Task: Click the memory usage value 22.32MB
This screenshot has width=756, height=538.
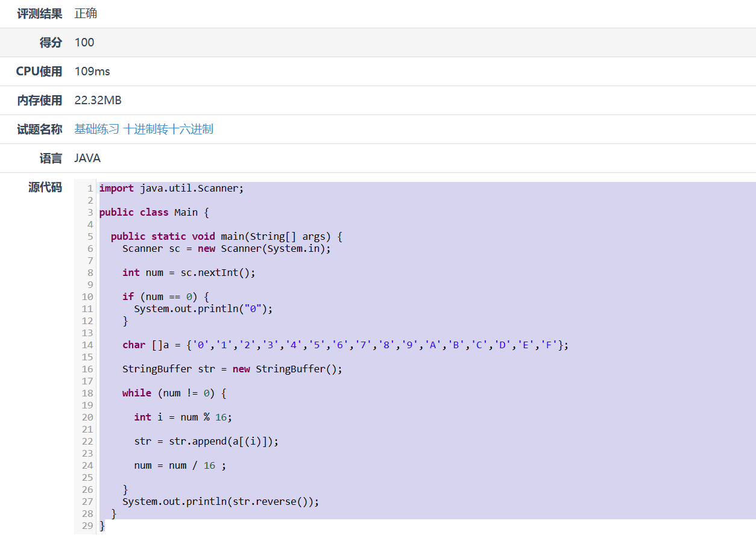Action: click(98, 101)
